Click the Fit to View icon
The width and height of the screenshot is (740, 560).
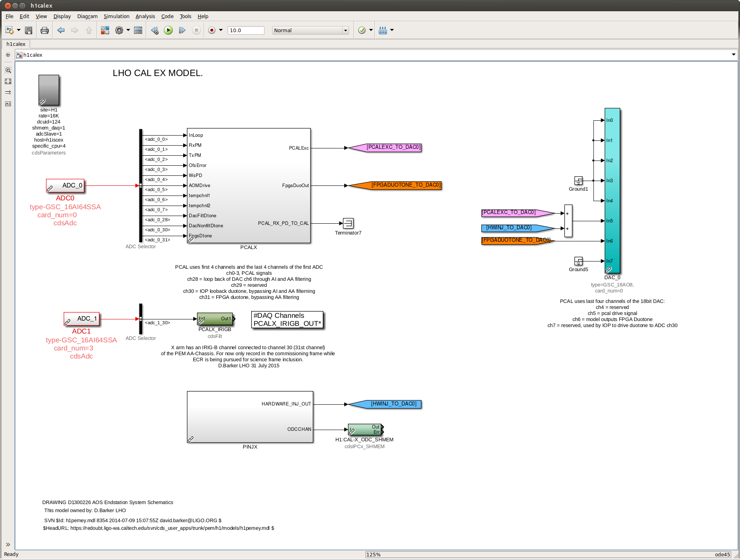point(8,81)
